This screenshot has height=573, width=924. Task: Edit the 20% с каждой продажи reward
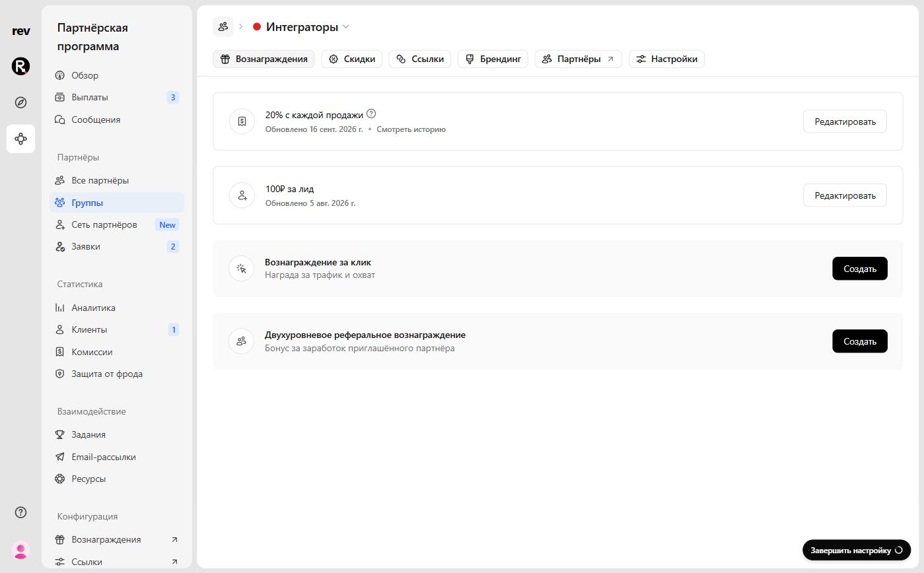tap(845, 121)
